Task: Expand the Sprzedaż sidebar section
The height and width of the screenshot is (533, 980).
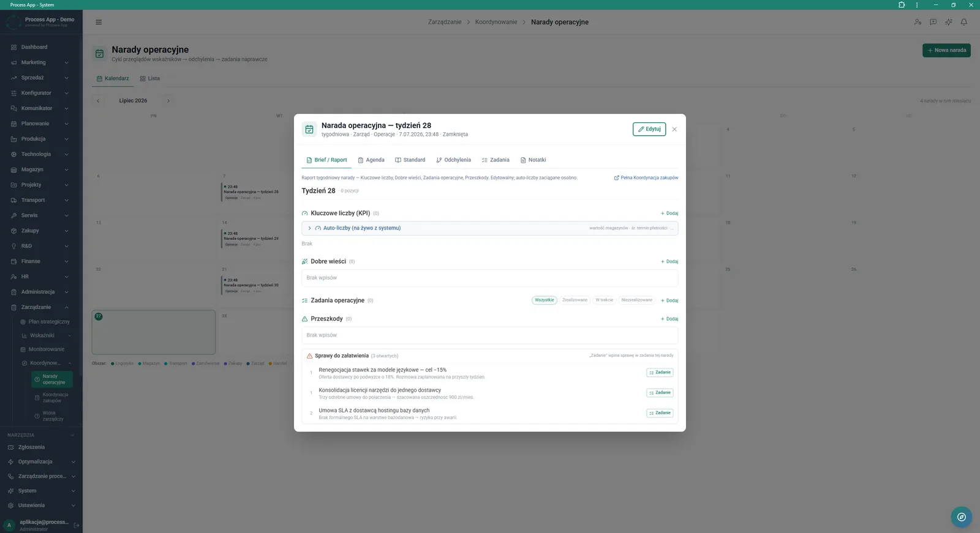Action: [x=41, y=78]
